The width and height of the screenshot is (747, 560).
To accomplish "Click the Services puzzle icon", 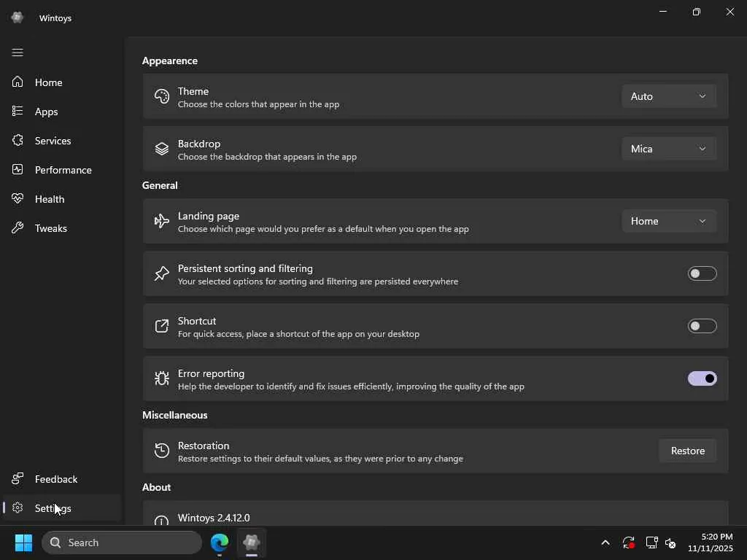I will (x=18, y=141).
